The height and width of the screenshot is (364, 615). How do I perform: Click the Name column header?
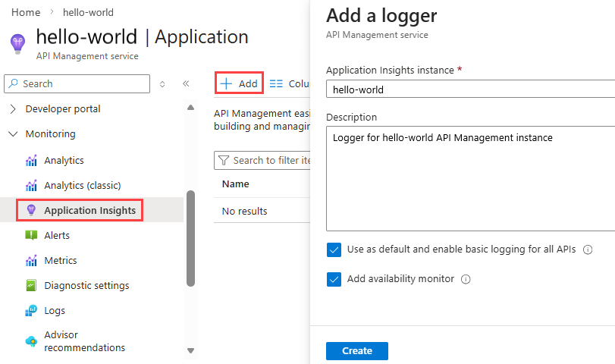pos(235,184)
